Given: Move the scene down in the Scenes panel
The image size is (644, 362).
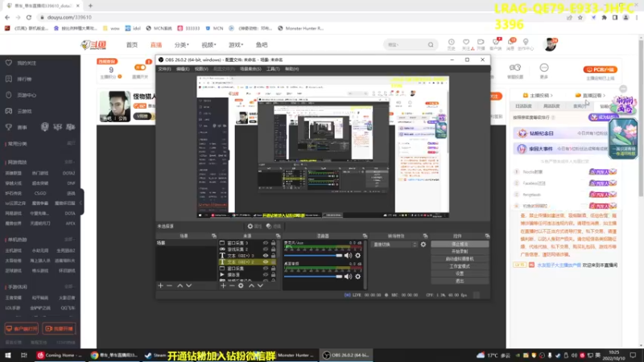Looking at the screenshot, I should (x=189, y=286).
